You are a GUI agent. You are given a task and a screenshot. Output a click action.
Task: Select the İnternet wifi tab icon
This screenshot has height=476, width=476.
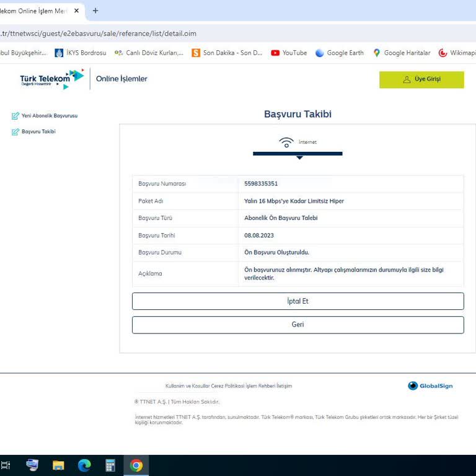tap(286, 143)
